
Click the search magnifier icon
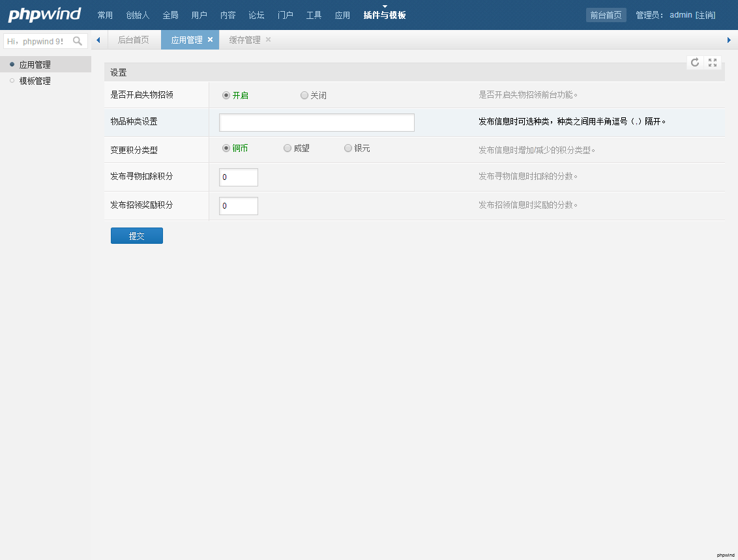78,41
